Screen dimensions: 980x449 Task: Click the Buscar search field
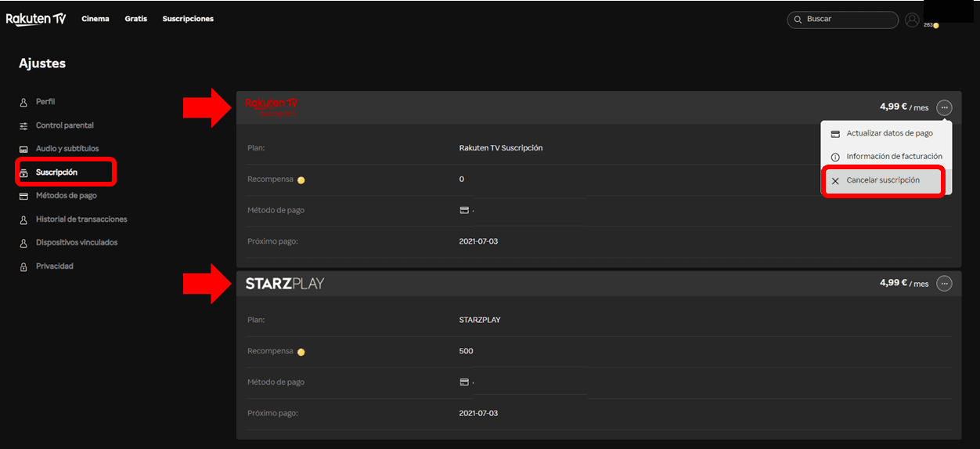[x=842, y=20]
